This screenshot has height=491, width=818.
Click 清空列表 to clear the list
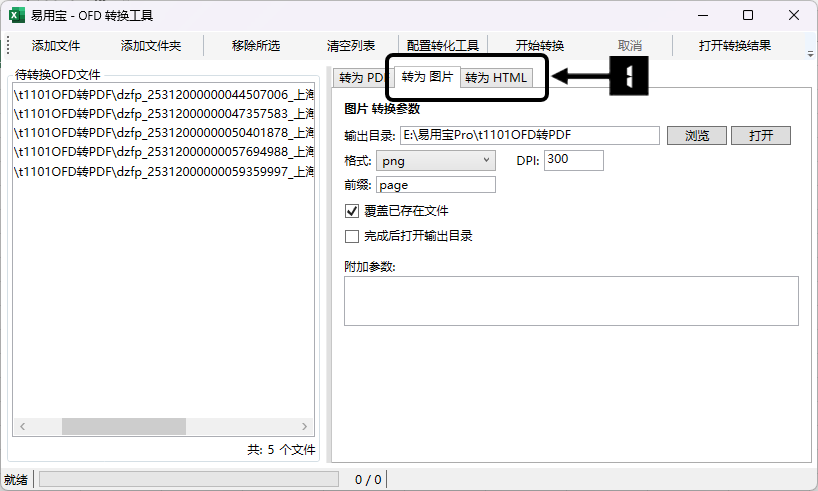[351, 46]
